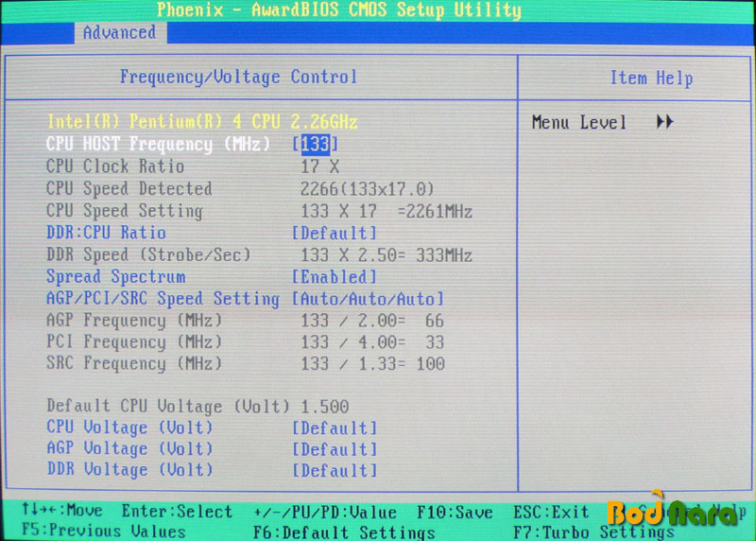Click the Frequency/Voltage Control heading
Viewport: 756px width, 541px height.
pyautogui.click(x=239, y=78)
